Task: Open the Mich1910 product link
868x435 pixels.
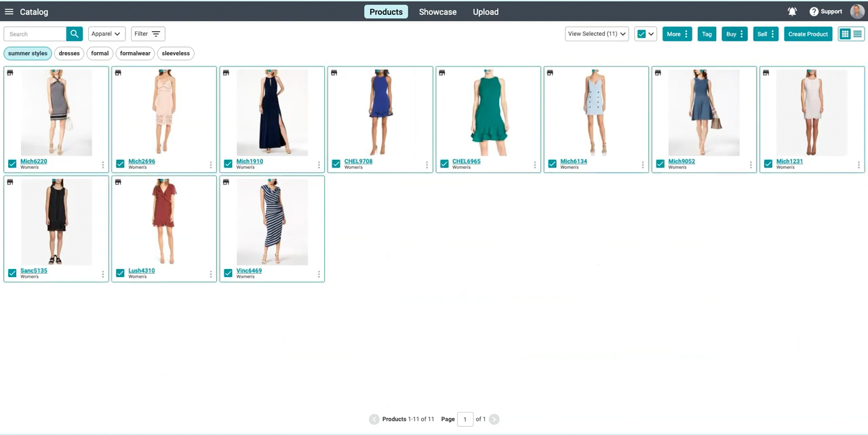Action: pos(250,161)
